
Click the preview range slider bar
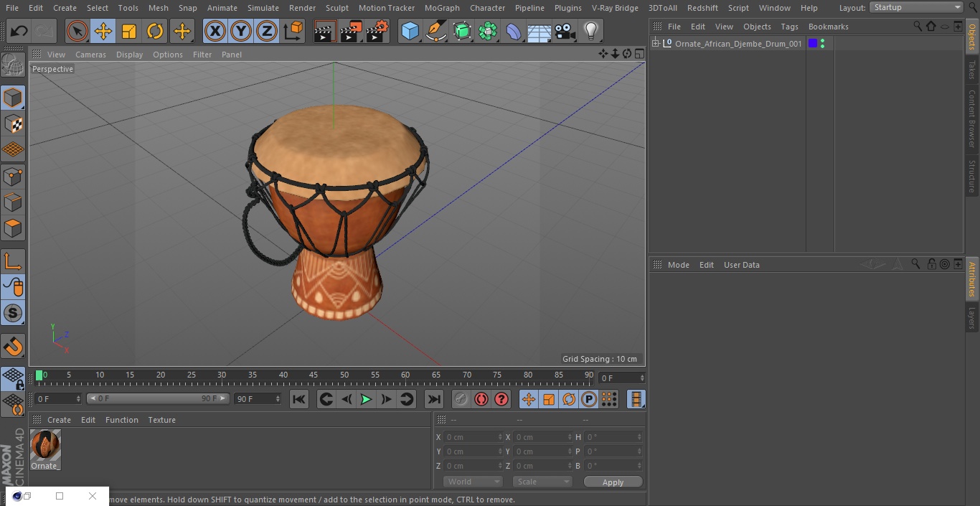(x=158, y=398)
